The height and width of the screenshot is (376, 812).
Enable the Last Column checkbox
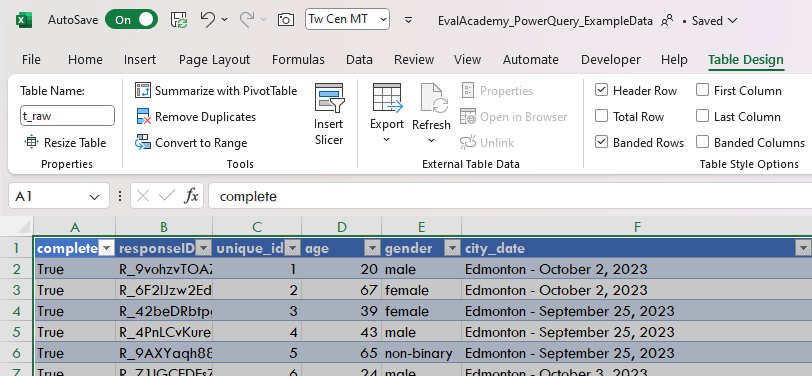pyautogui.click(x=702, y=116)
